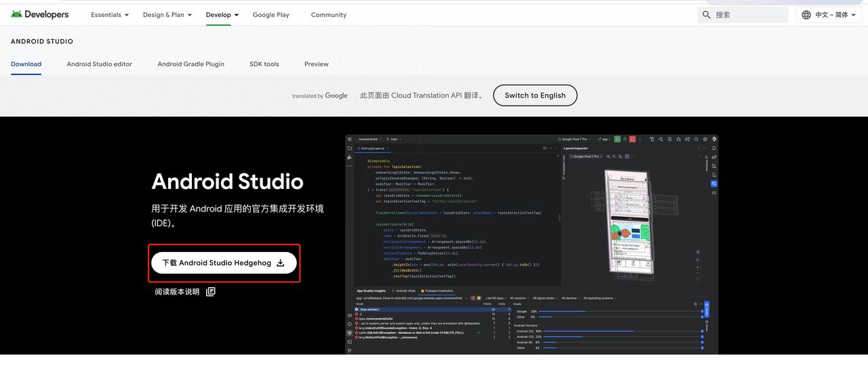The image size is (868, 384).
Task: Open the 阅读版本说明 link
Action: 177,292
